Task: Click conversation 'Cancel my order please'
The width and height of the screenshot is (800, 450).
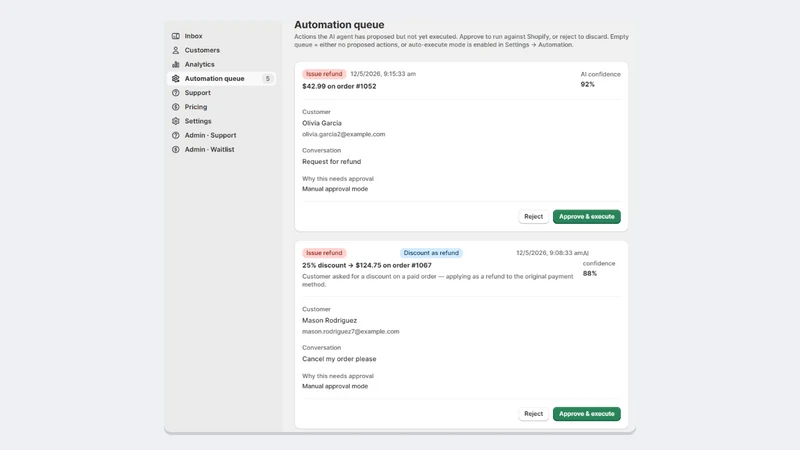Action: click(339, 359)
